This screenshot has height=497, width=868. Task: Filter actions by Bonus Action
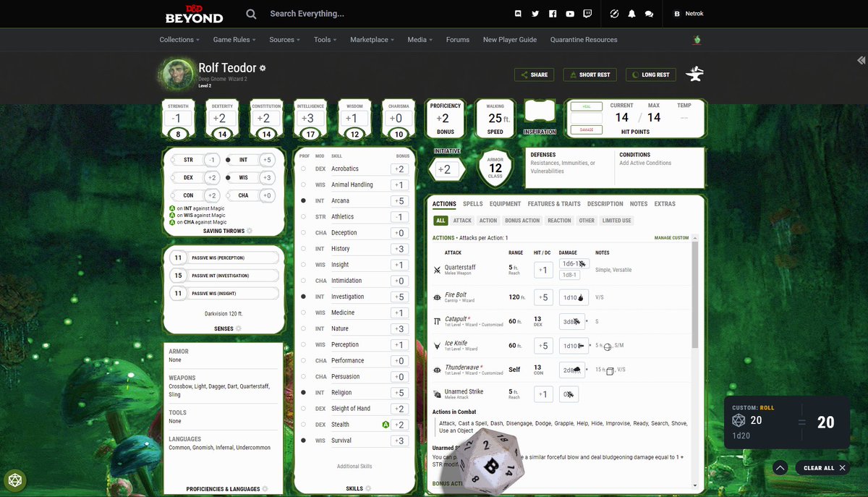(x=522, y=221)
